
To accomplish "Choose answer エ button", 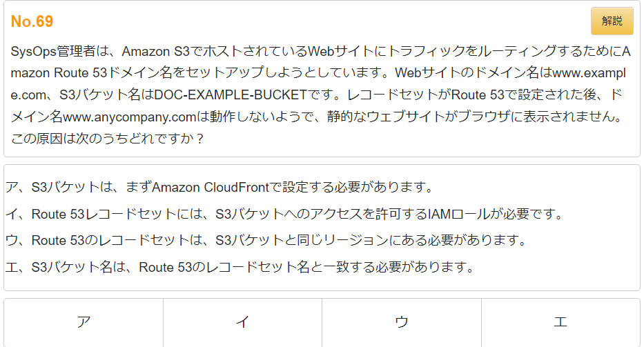I will pyautogui.click(x=560, y=323).
